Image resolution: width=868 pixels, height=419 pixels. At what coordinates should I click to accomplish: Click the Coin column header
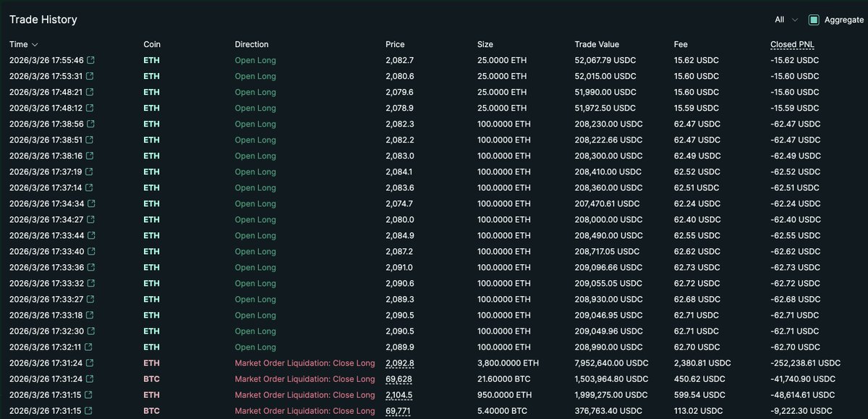152,45
